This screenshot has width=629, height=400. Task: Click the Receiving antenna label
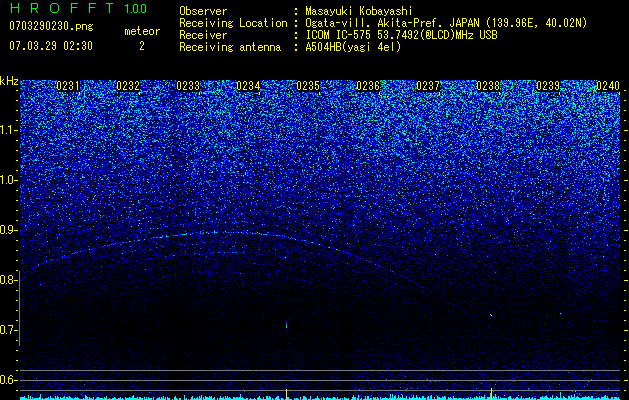[230, 47]
